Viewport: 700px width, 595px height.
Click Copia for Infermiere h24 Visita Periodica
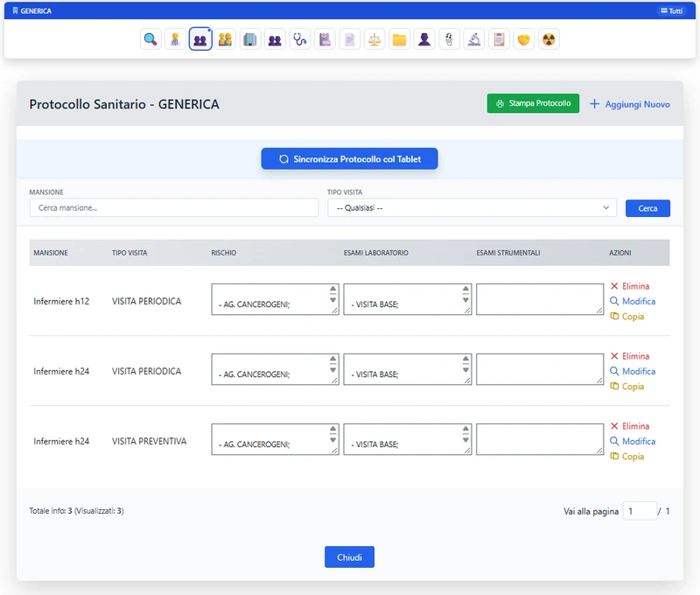[627, 387]
